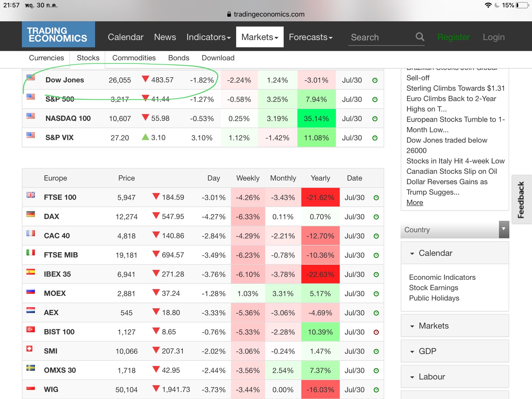This screenshot has width=532, height=399.
Task: Click the red clock icon in BIST 100 row
Action: 376,332
